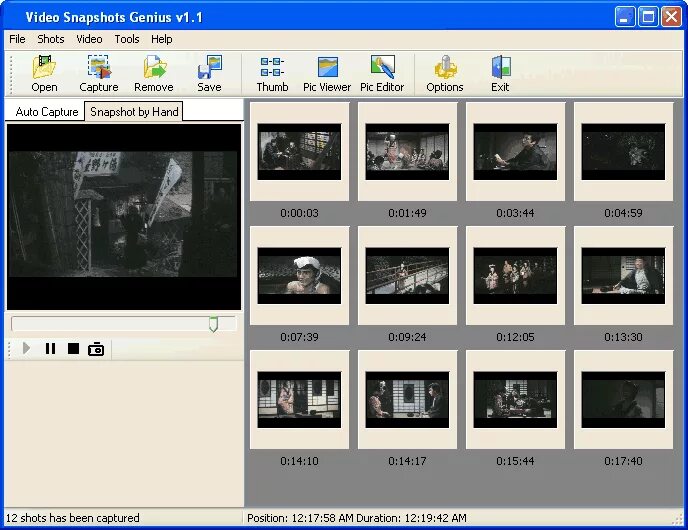
Task: Select the Snapshot by Hand tab
Action: coord(134,111)
